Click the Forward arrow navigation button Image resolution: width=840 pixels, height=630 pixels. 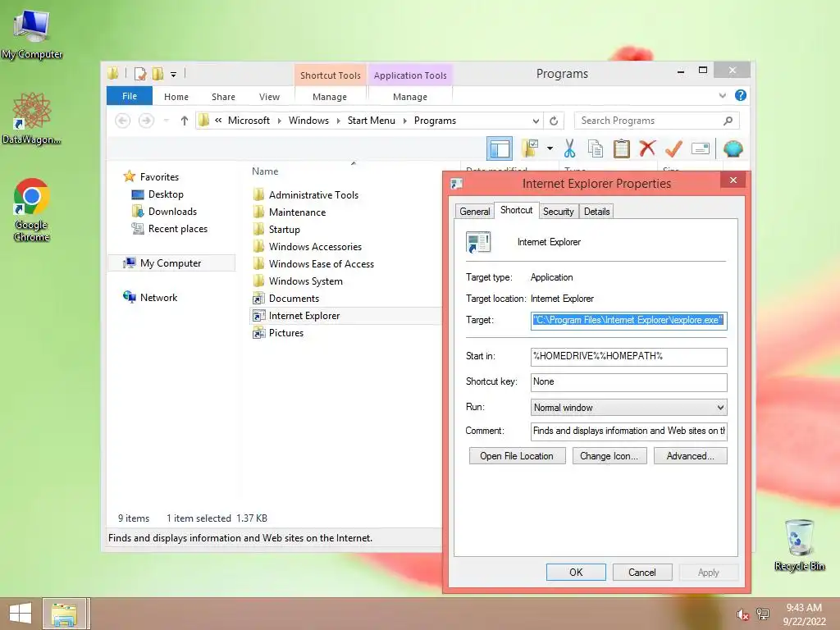pyautogui.click(x=146, y=121)
